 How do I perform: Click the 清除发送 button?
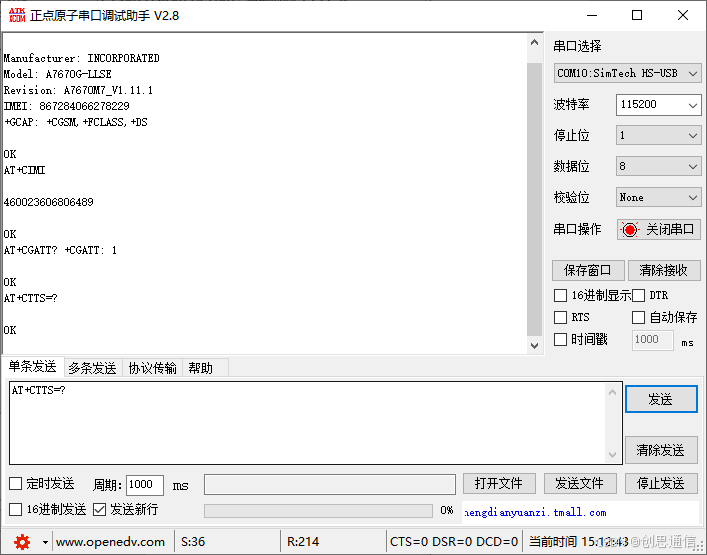(x=661, y=450)
